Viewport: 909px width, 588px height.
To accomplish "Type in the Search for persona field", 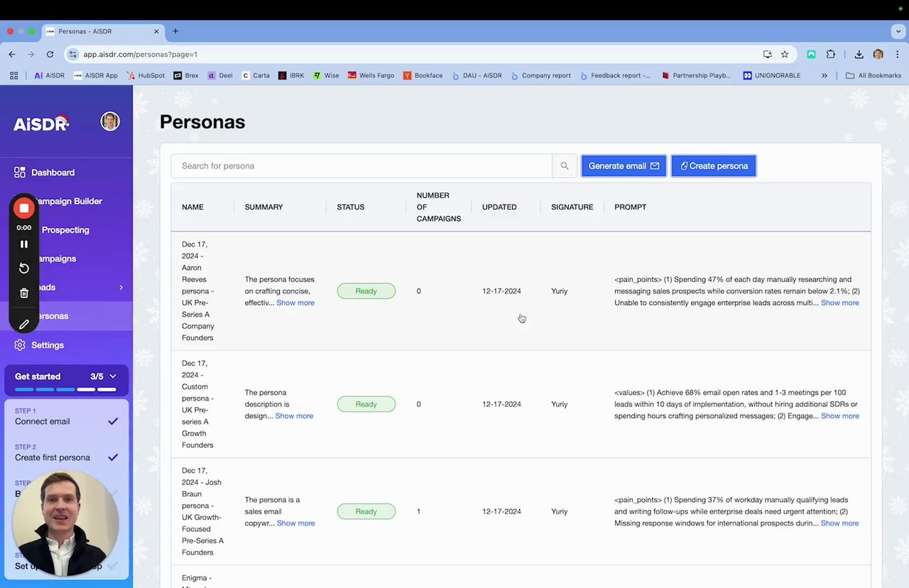I will pyautogui.click(x=361, y=166).
